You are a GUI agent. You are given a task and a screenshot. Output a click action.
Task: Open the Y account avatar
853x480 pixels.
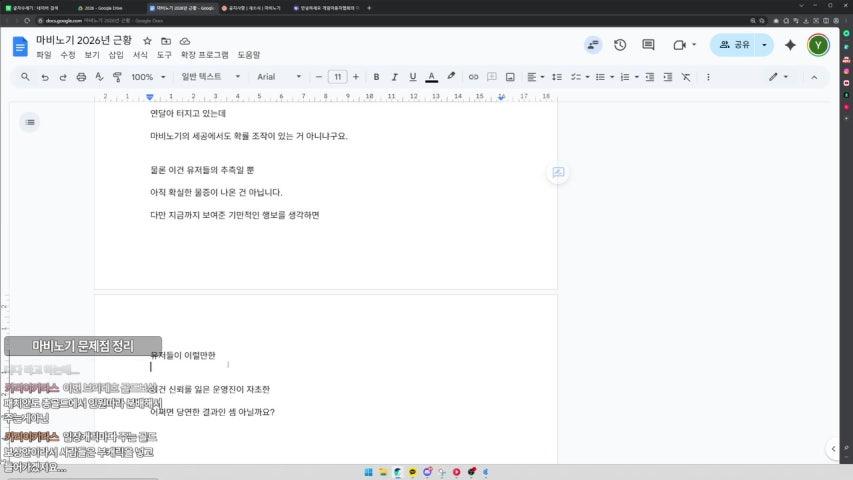[x=818, y=45]
